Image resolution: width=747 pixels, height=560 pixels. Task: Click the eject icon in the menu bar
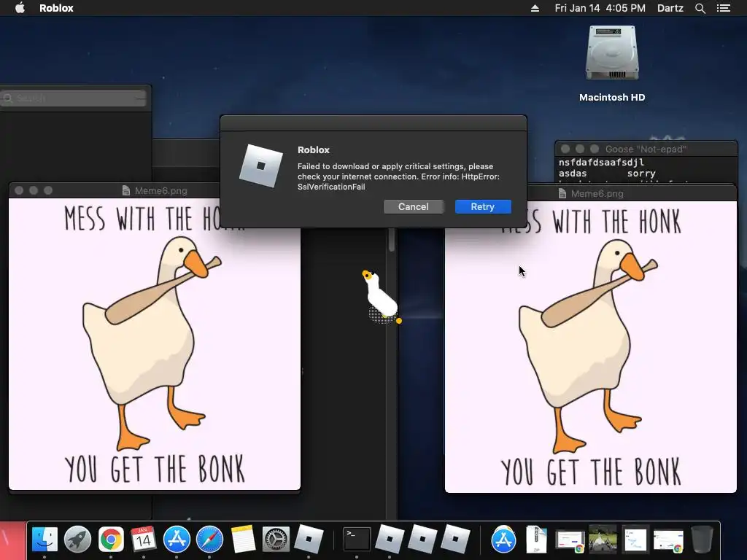pos(535,8)
